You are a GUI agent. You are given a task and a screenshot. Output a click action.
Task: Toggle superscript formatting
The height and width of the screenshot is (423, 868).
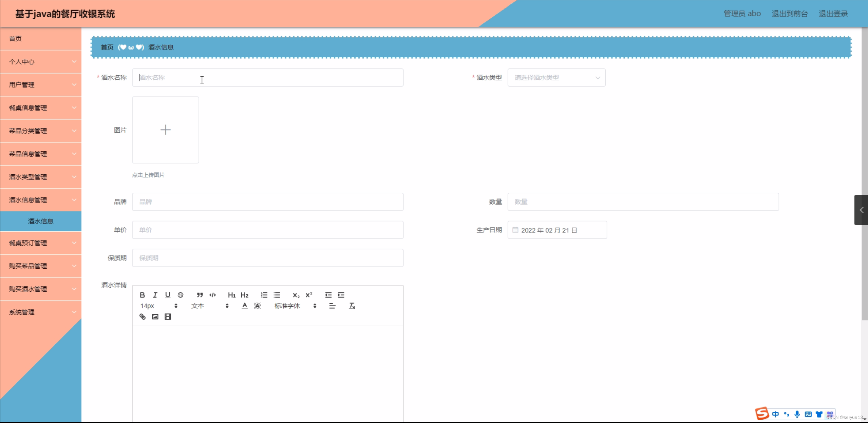(308, 295)
